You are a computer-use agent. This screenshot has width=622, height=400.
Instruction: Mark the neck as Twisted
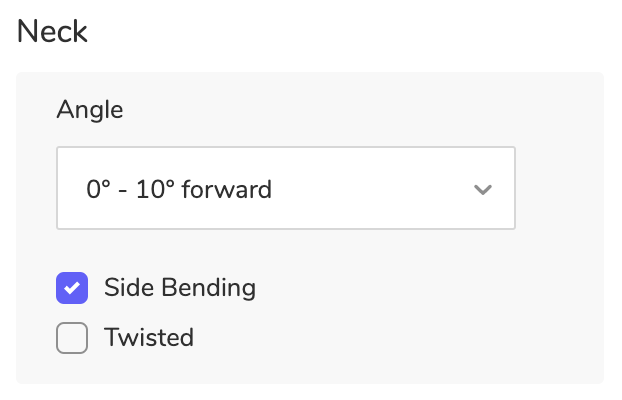point(72,338)
